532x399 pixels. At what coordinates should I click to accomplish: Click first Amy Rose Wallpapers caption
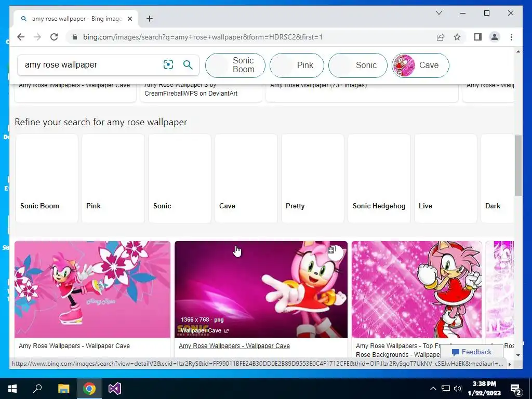(x=74, y=345)
